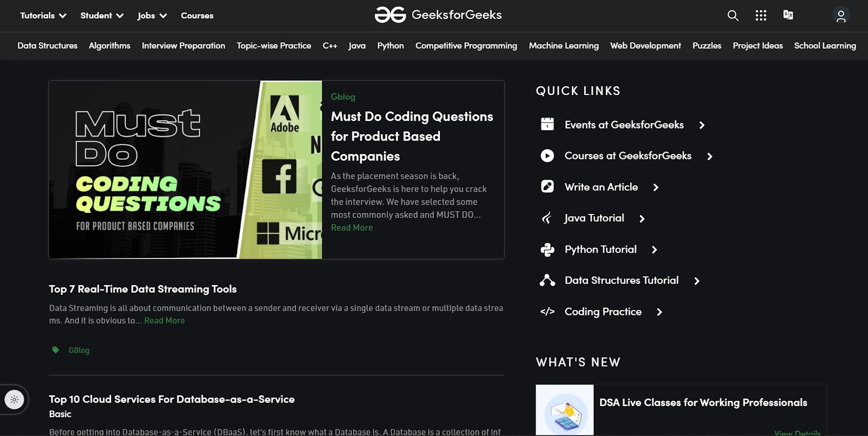Image resolution: width=868 pixels, height=436 pixels.
Task: Open Data Structures Tutorial quick link
Action: 622,280
